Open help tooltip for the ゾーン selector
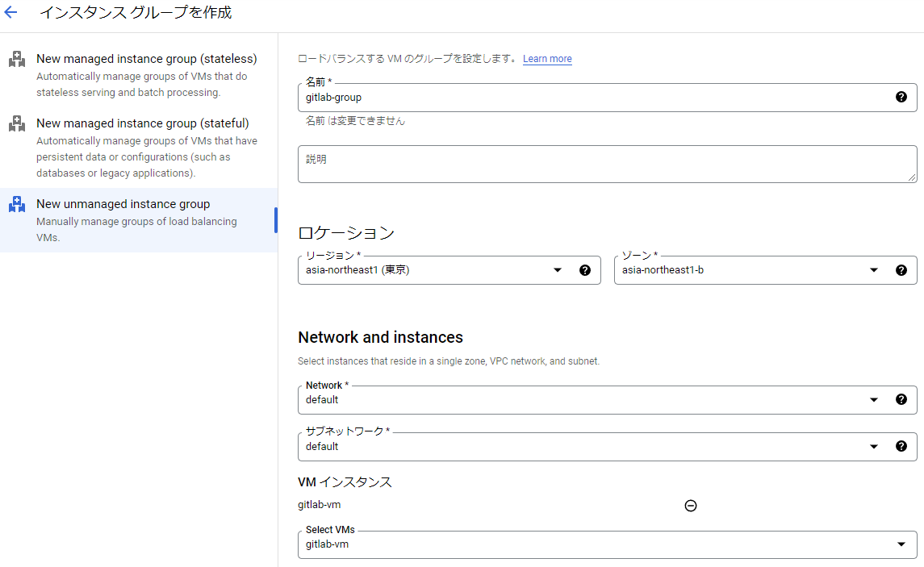Screen dimensions: 924x567 [901, 270]
